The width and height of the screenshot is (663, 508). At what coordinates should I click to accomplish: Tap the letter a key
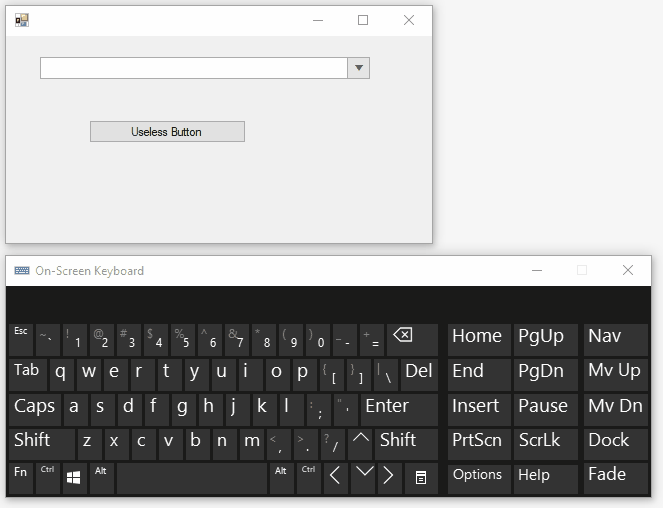point(76,409)
